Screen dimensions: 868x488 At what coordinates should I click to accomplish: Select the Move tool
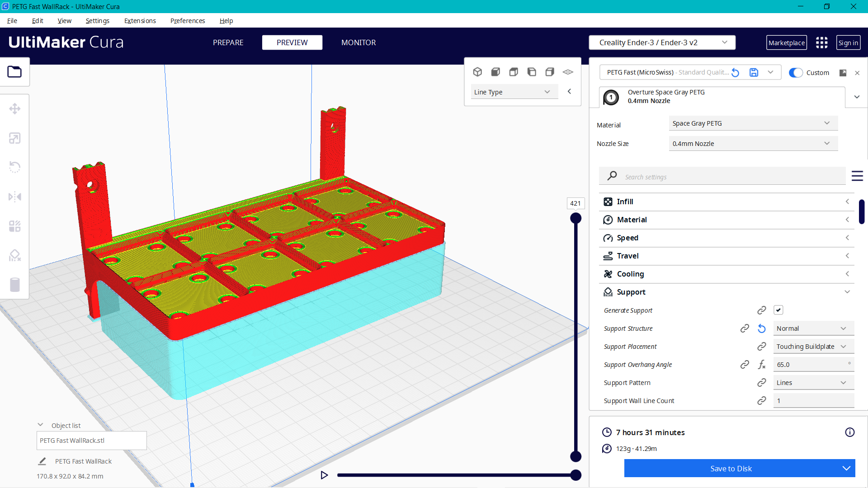click(x=15, y=108)
